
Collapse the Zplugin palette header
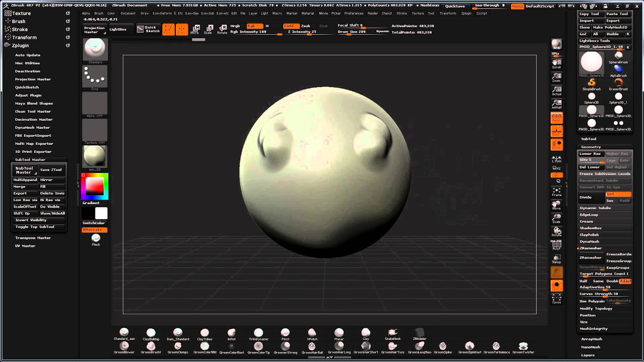pos(20,45)
